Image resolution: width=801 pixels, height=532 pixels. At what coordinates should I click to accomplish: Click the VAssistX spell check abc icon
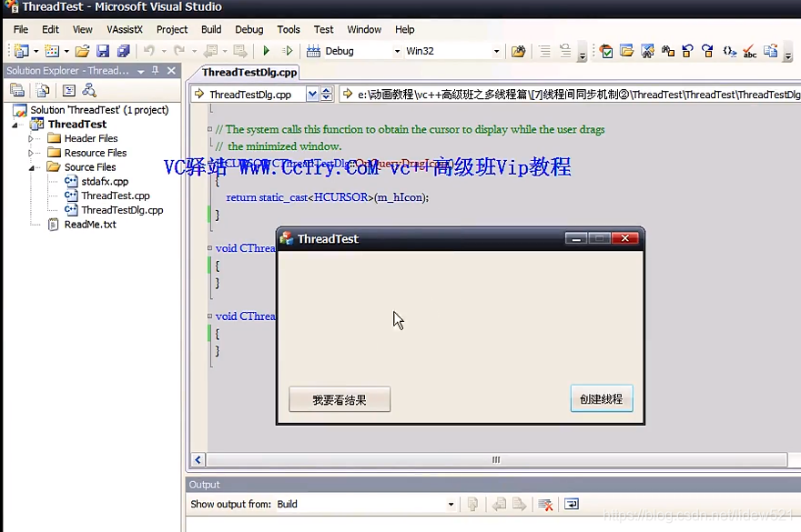pyautogui.click(x=750, y=52)
